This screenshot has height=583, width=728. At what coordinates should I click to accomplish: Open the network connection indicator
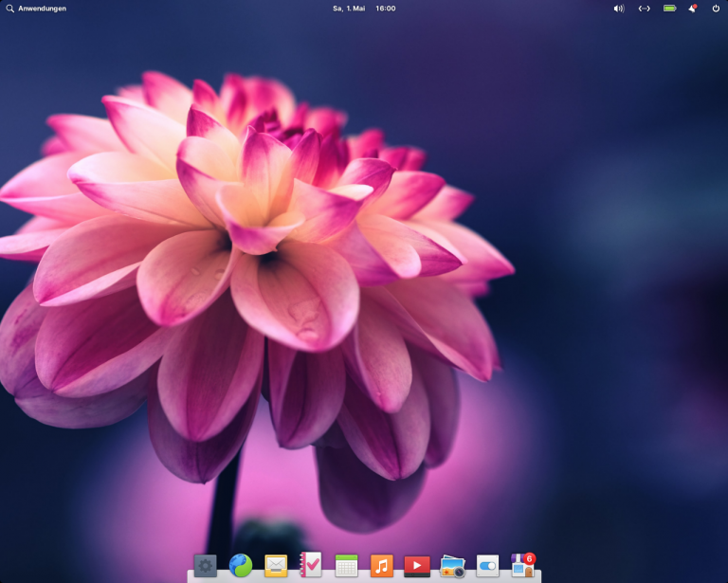(644, 9)
